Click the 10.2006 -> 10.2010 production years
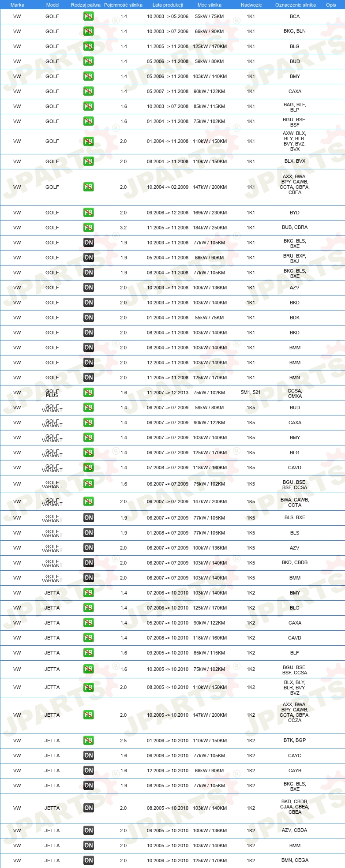345x868 pixels. tap(168, 861)
